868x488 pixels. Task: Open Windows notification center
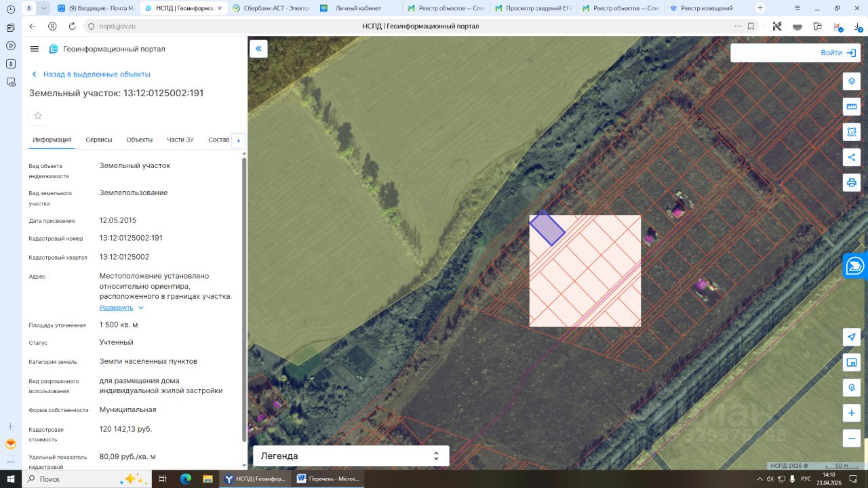(853, 479)
